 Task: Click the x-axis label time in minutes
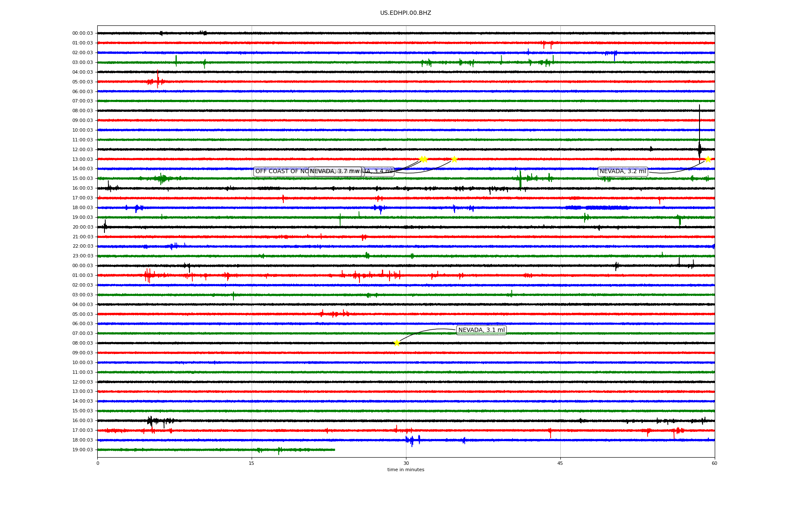click(406, 470)
